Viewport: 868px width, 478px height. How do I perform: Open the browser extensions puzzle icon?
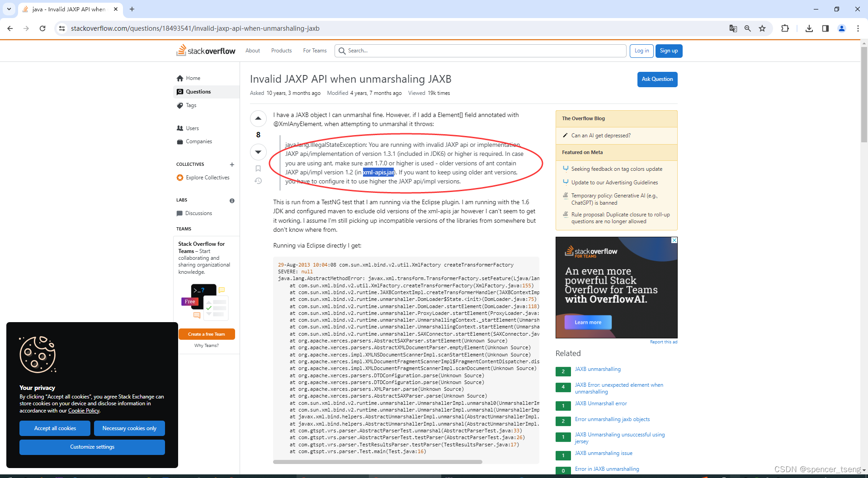tap(785, 28)
